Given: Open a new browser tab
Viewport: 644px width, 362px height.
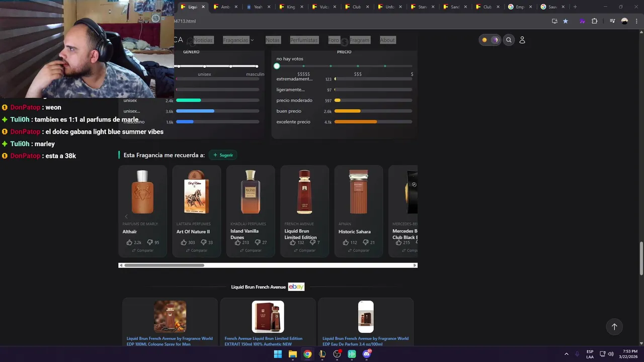Looking at the screenshot, I should click(575, 7).
